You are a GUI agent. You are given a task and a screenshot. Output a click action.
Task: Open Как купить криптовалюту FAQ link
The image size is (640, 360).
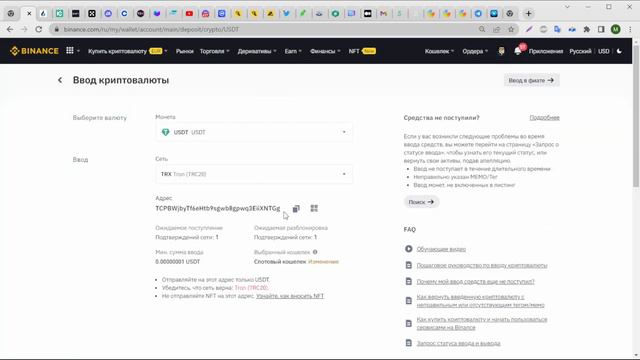(x=482, y=323)
